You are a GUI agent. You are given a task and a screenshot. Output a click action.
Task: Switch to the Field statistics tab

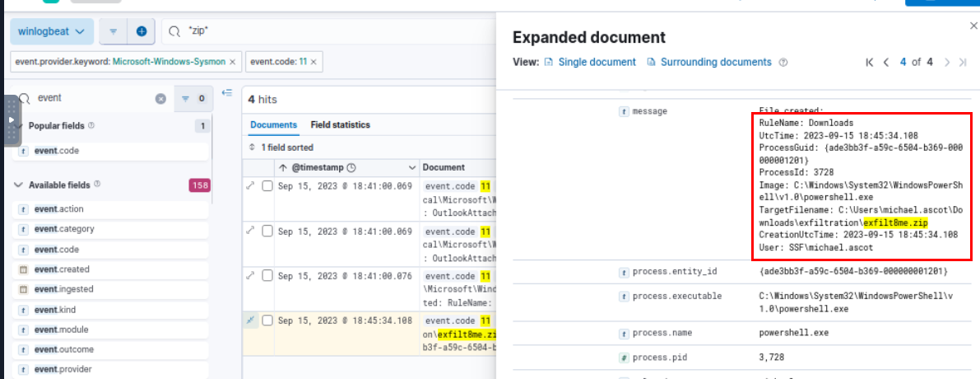point(340,125)
